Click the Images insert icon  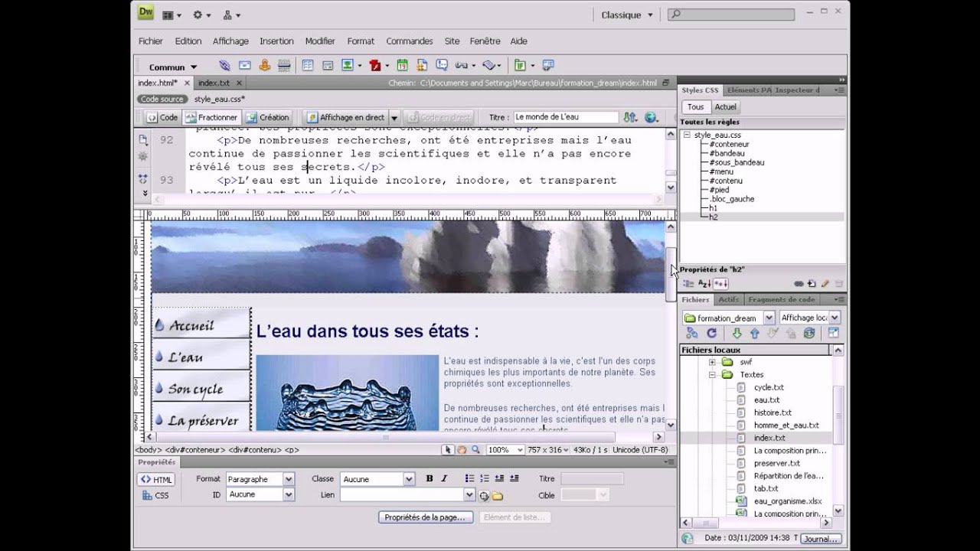[x=348, y=66]
